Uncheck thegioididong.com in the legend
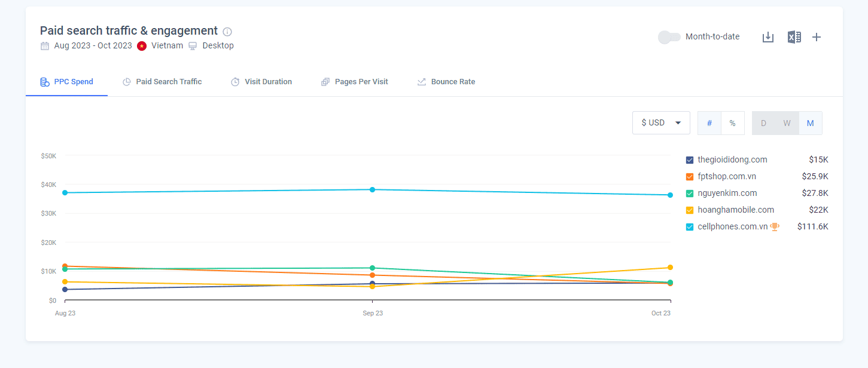Image resolution: width=868 pixels, height=368 pixels. (690, 160)
